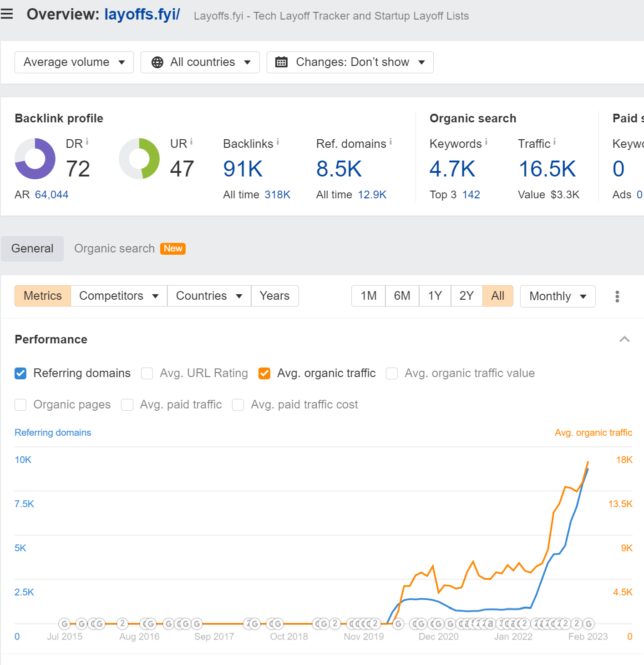This screenshot has height=665, width=644.
Task: Open the Average volume dropdown
Action: click(74, 62)
